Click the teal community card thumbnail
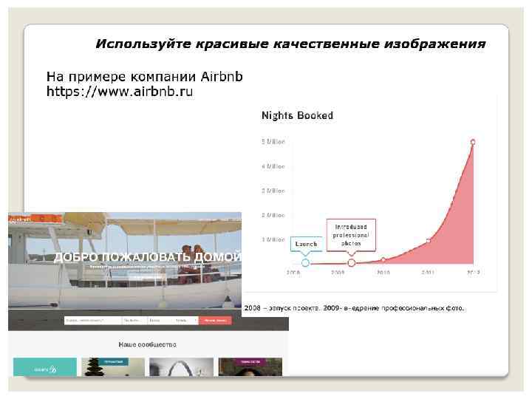This screenshot has height=399, width=532. pos(45,366)
